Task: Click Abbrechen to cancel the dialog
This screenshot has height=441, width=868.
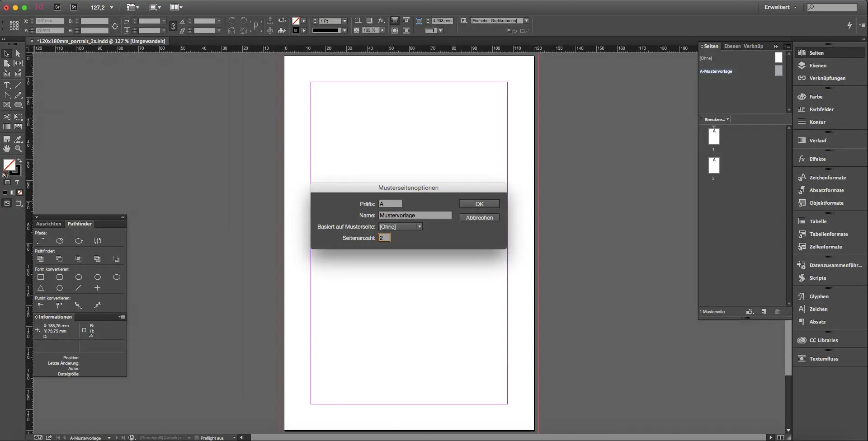Action: [x=479, y=218]
